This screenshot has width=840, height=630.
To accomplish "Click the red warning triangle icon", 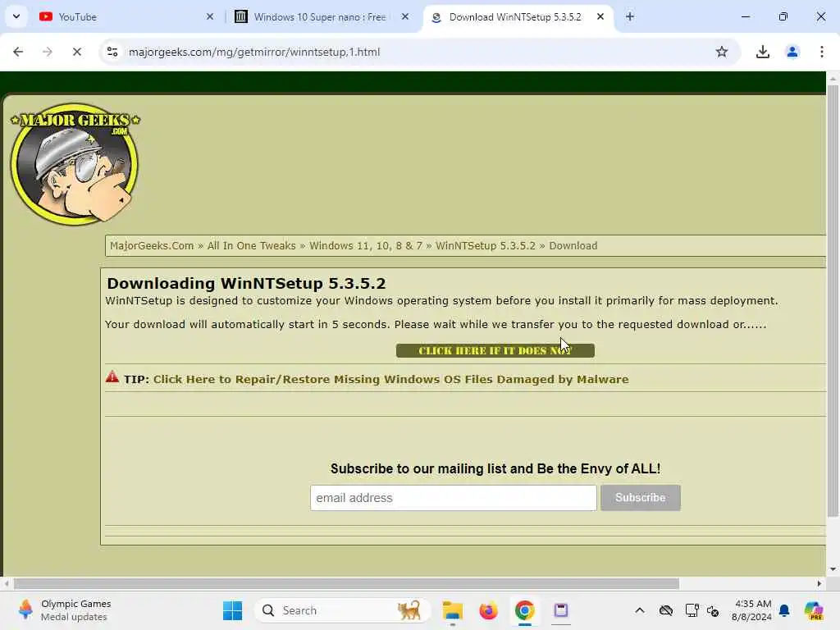I will pyautogui.click(x=112, y=377).
